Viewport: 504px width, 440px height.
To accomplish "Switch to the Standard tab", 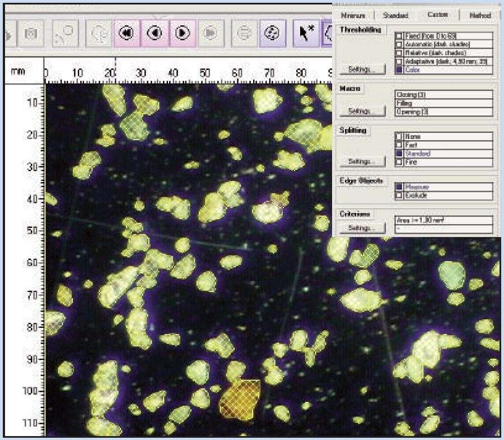I will click(x=395, y=16).
